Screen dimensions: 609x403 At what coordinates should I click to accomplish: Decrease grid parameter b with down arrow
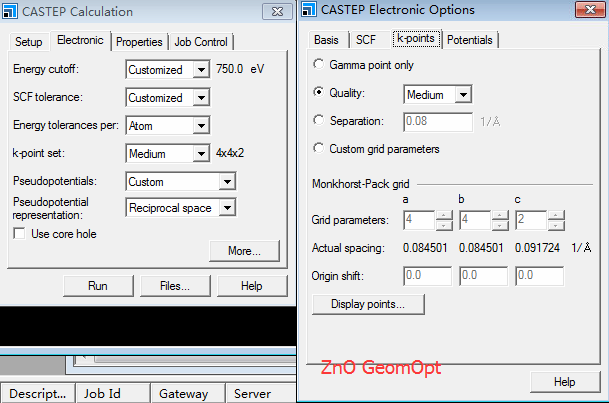pos(500,225)
